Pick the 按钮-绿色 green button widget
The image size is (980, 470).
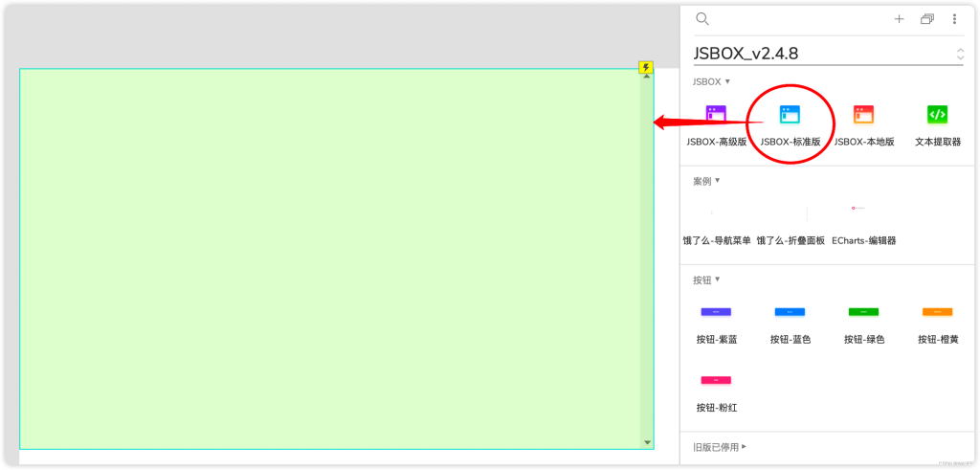point(863,312)
